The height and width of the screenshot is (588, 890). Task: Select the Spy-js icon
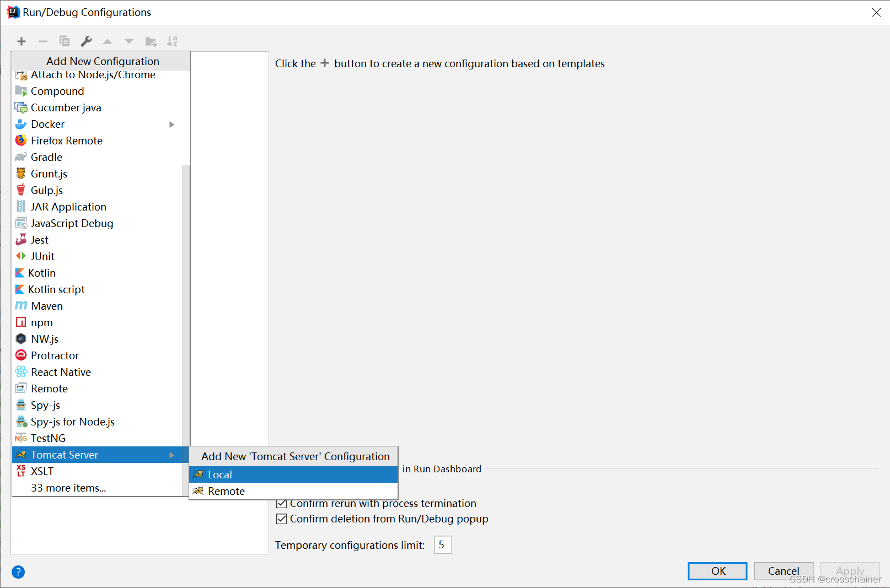21,405
